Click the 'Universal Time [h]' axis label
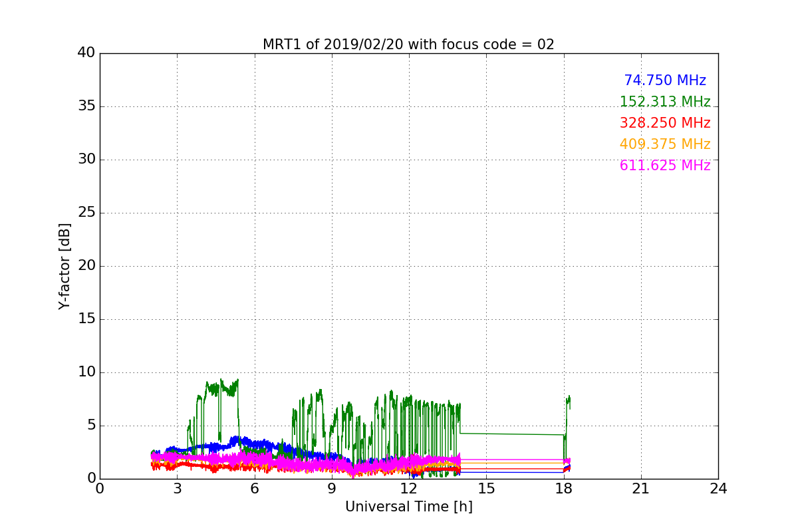 point(409,507)
